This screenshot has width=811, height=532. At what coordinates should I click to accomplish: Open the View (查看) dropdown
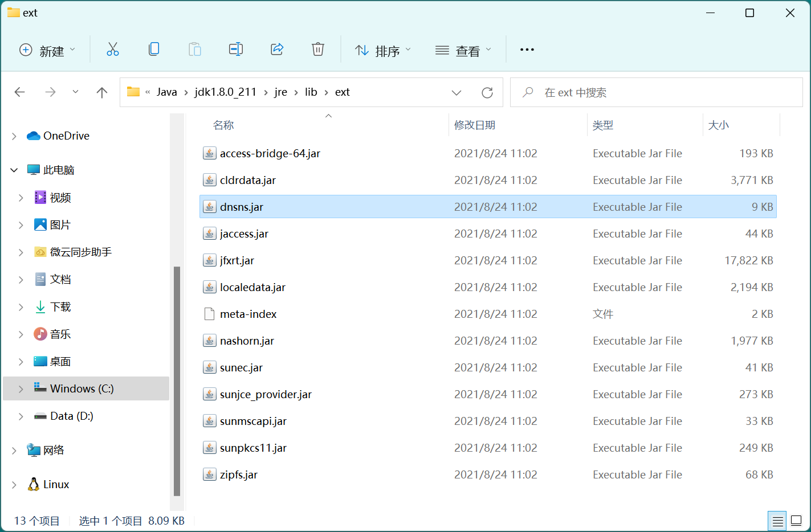(x=463, y=50)
